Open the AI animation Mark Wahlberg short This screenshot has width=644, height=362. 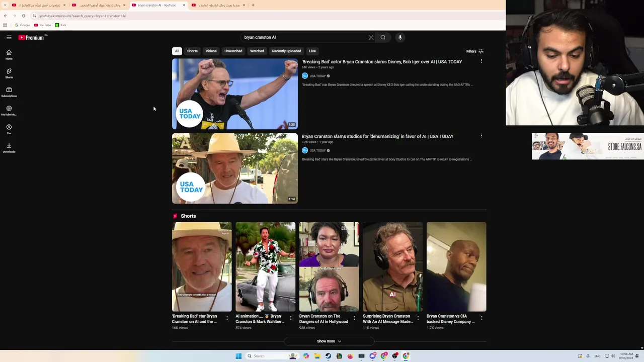click(266, 266)
